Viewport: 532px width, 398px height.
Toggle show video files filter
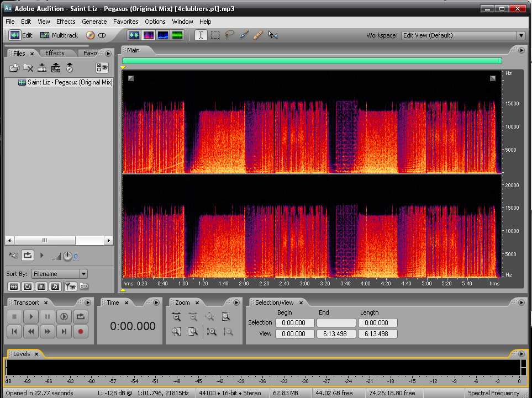click(41, 286)
